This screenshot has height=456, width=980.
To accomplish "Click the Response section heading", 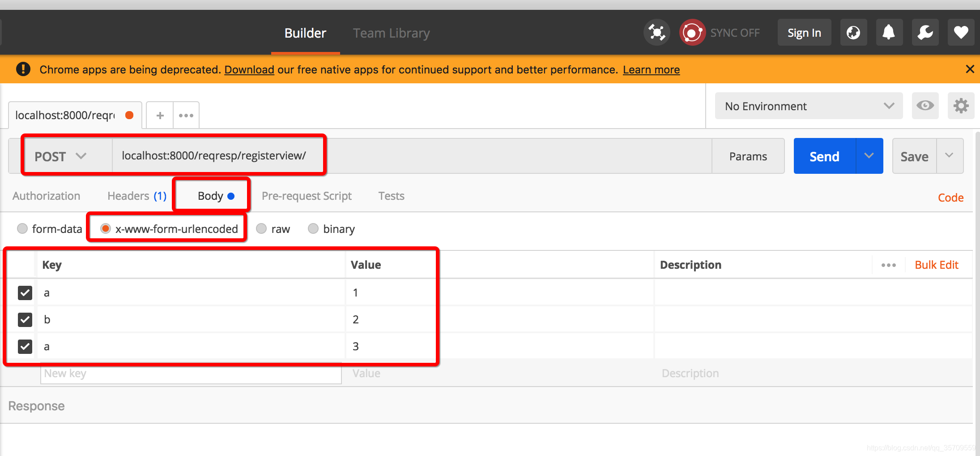I will 36,406.
